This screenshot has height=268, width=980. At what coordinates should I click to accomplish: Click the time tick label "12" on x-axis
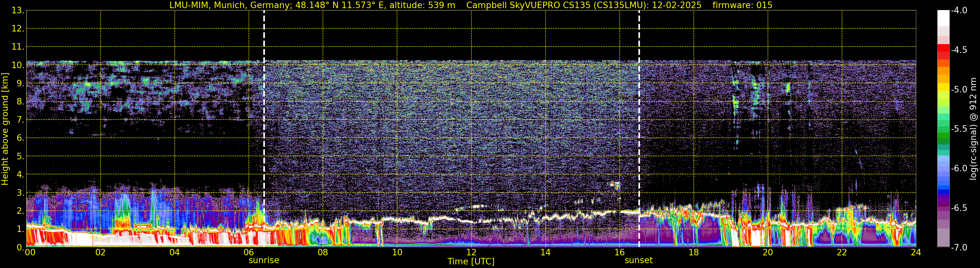(471, 252)
